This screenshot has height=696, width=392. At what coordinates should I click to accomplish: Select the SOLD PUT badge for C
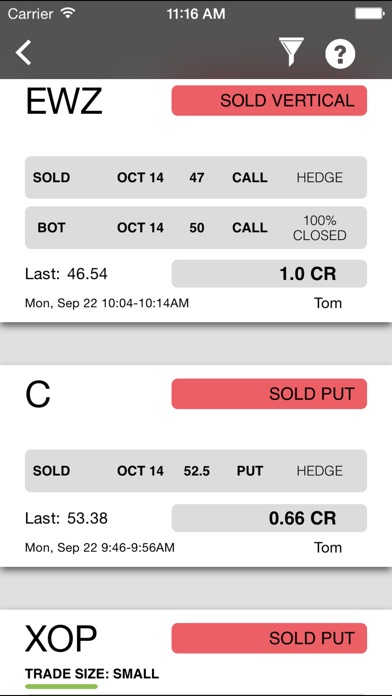click(269, 394)
